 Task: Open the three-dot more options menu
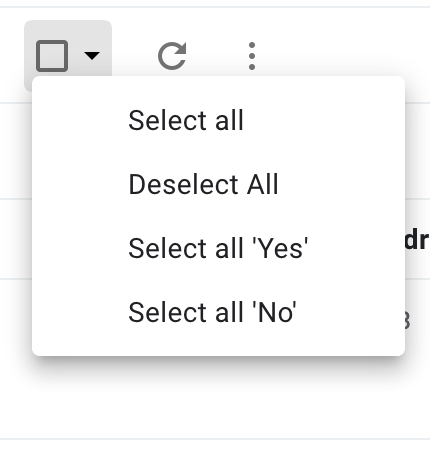[x=252, y=56]
